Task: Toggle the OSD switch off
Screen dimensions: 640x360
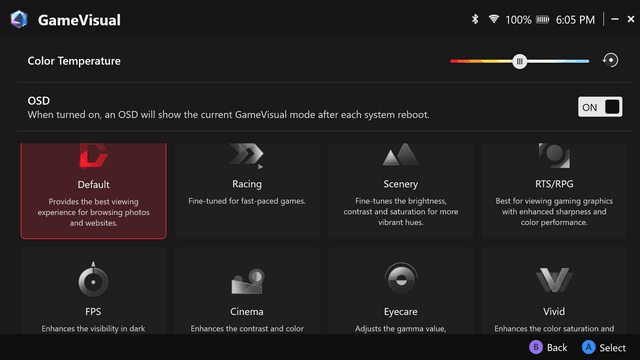Action: 600,107
